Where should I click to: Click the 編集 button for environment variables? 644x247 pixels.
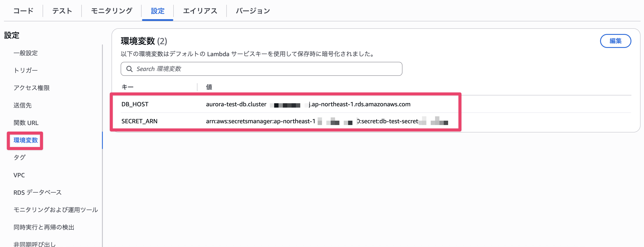615,41
